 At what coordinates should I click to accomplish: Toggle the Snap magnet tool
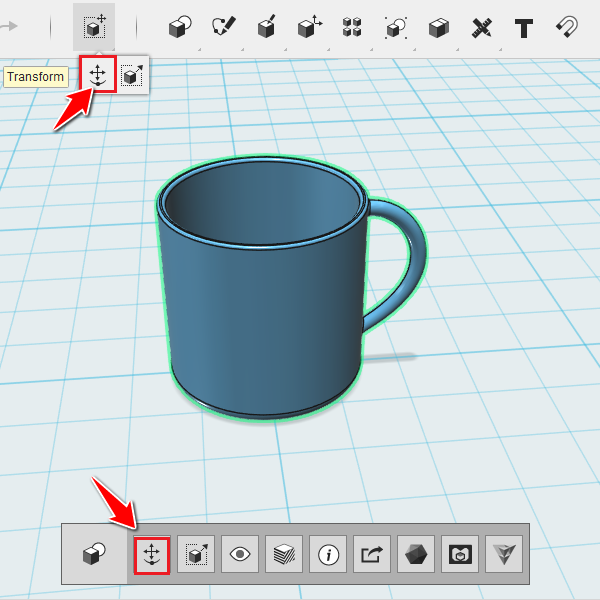click(567, 27)
